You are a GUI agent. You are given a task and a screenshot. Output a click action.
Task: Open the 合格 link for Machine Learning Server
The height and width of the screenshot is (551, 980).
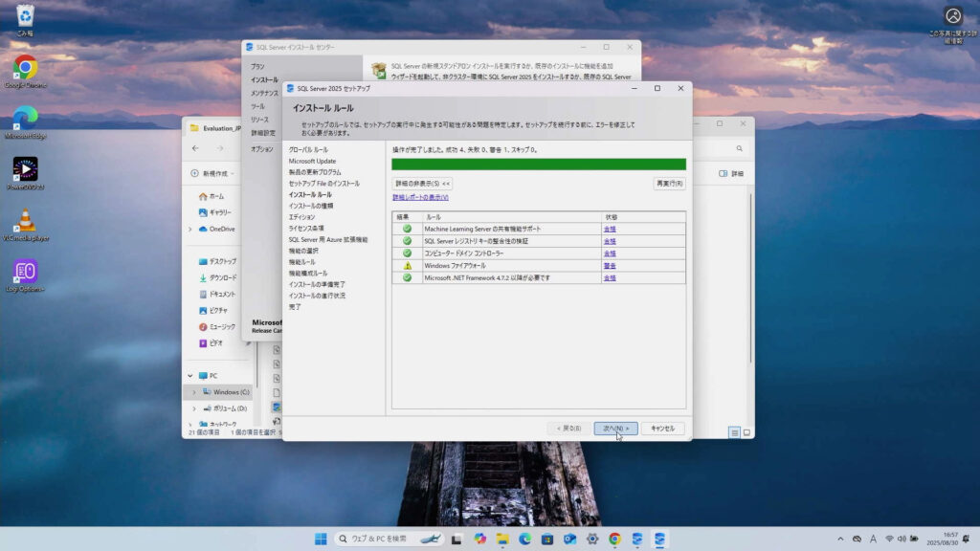pos(610,230)
